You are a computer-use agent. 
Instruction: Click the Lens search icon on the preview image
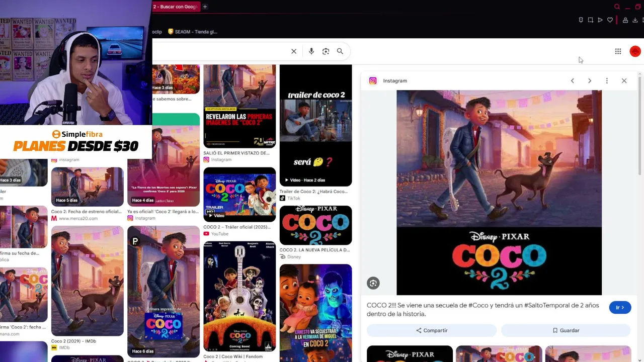tap(373, 283)
